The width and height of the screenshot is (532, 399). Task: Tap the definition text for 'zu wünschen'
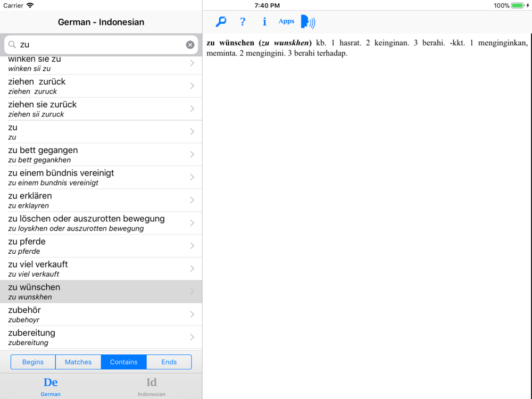point(367,48)
